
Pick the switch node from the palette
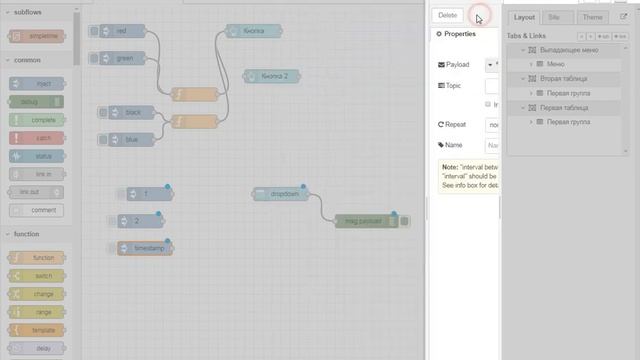click(x=37, y=276)
